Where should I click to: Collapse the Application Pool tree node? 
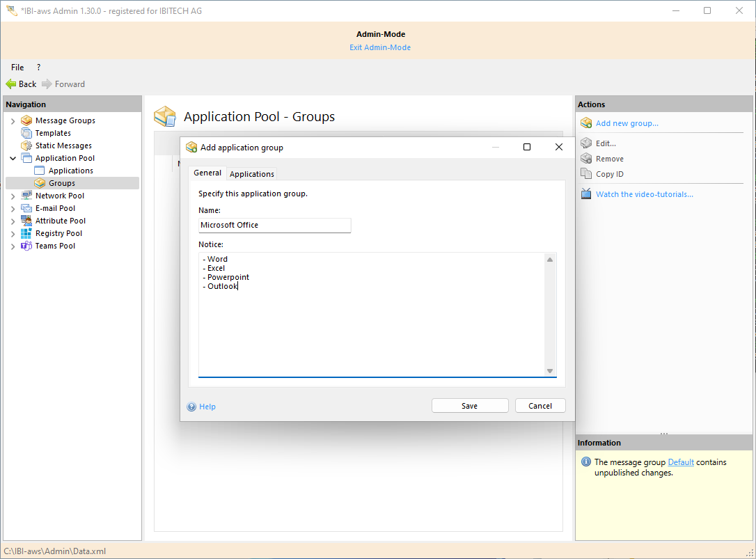click(x=13, y=159)
